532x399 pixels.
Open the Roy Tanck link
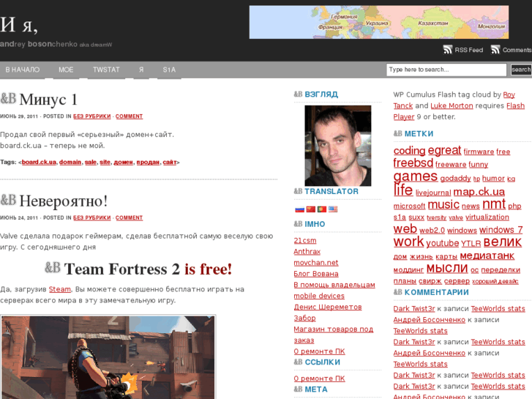tap(509, 94)
